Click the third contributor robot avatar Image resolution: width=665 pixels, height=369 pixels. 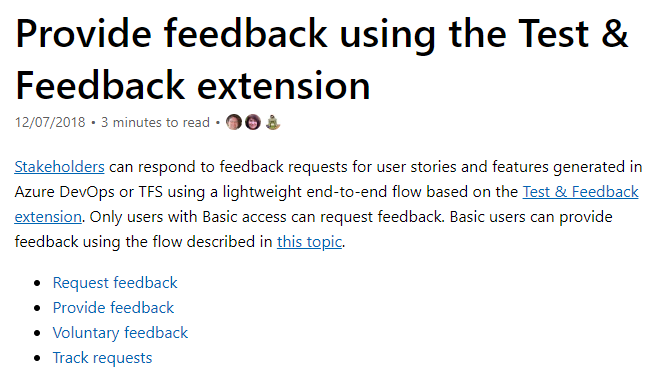point(272,122)
